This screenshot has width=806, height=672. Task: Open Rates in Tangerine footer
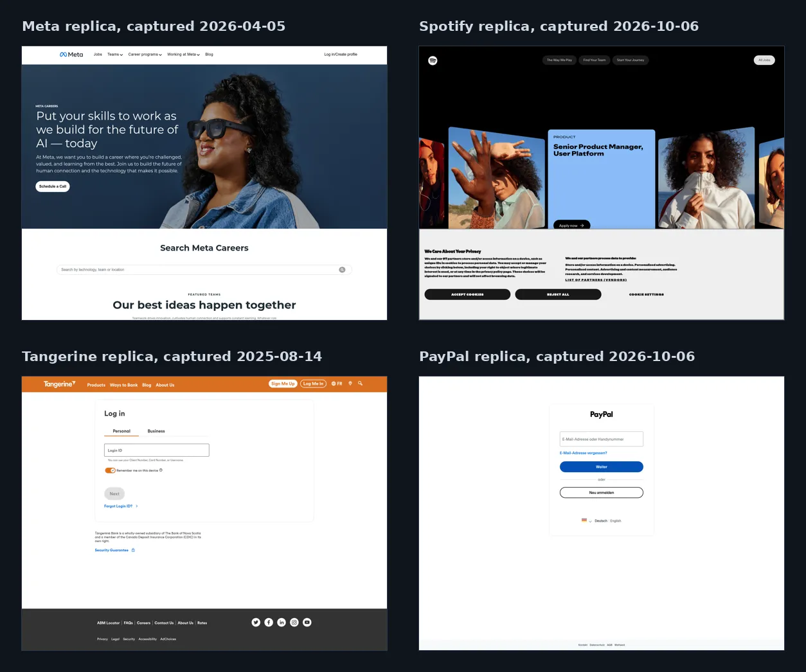202,623
